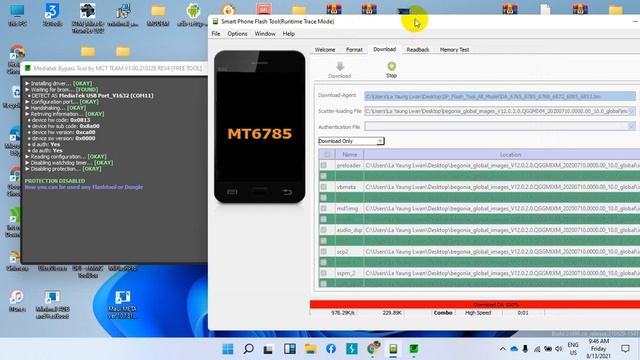Toggle the select-all checkbox in table header

pyautogui.click(x=327, y=154)
